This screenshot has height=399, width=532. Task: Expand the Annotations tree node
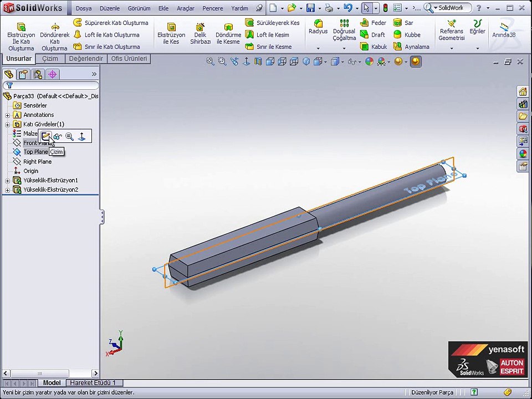pyautogui.click(x=7, y=115)
